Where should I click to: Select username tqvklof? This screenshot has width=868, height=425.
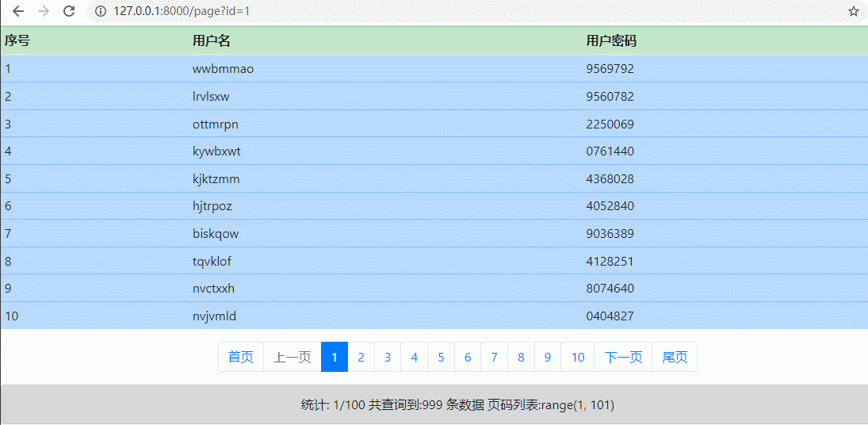212,261
